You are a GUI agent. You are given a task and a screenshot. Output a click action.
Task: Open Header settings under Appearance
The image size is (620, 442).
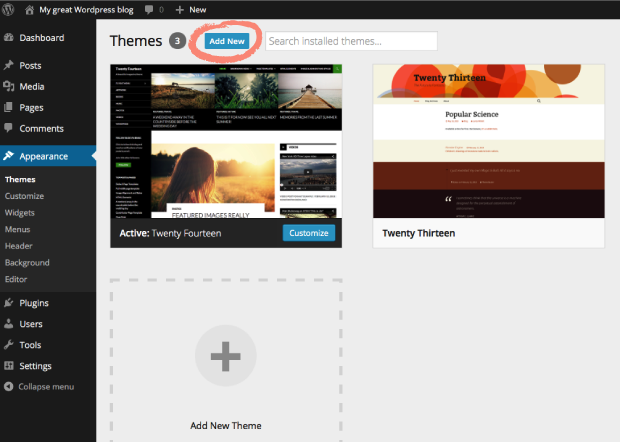click(19, 246)
